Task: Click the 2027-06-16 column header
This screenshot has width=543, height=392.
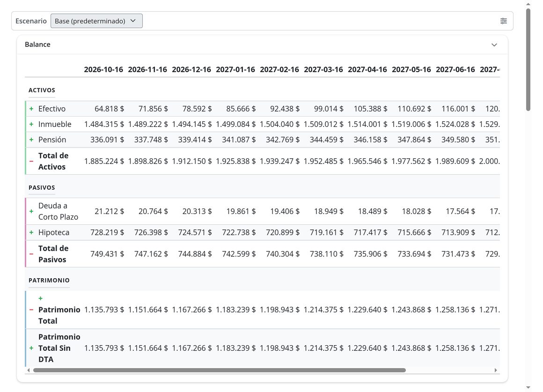Action: pos(455,70)
